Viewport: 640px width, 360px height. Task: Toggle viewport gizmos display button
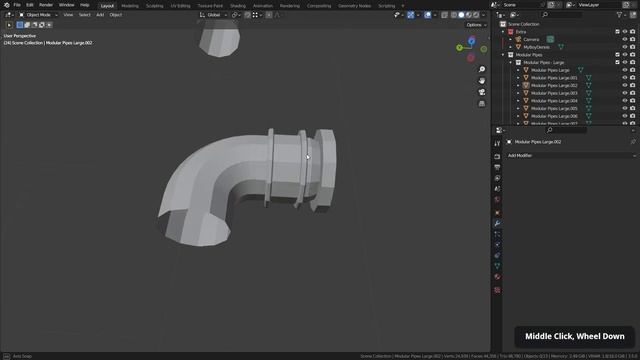click(411, 15)
